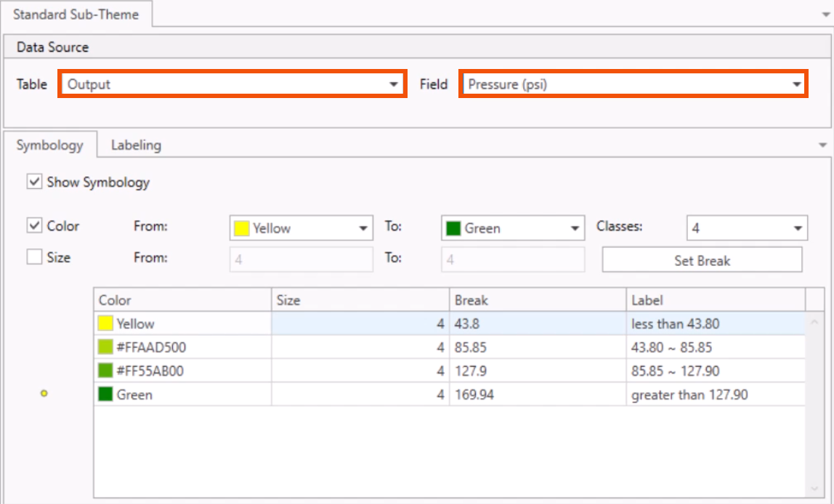Select the Break cell containing 85.85

538,348
